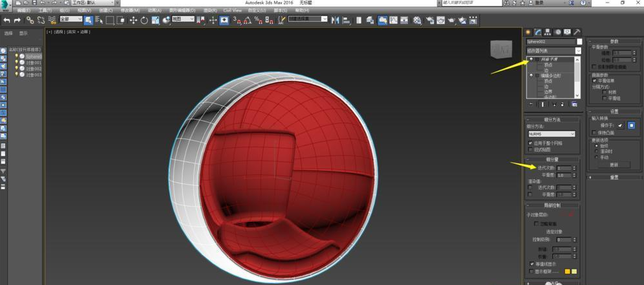Click the object color swatch beside Sphere002
The image size is (644, 285).
(x=579, y=41)
